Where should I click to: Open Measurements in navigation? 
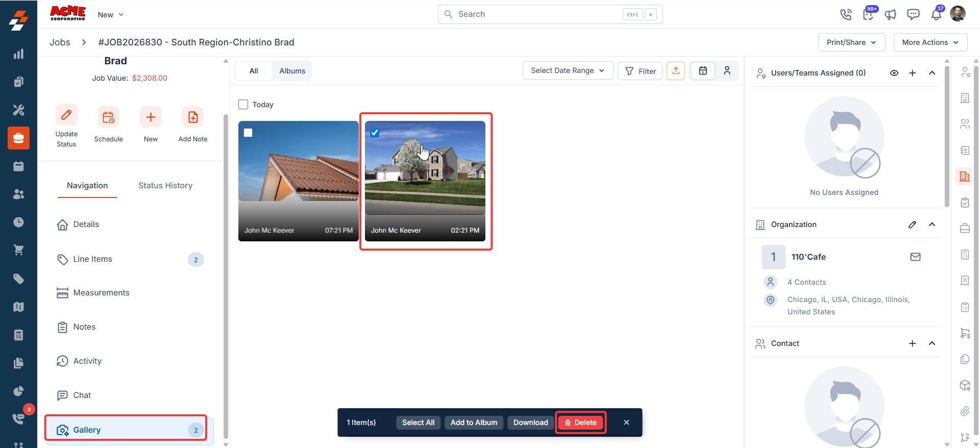tap(129, 293)
